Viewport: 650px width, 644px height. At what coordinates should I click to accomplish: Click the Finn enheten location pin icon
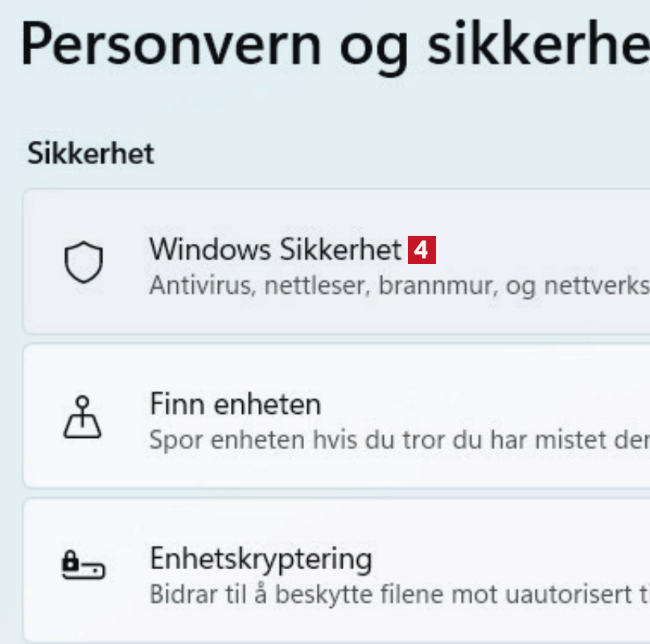coord(84,418)
